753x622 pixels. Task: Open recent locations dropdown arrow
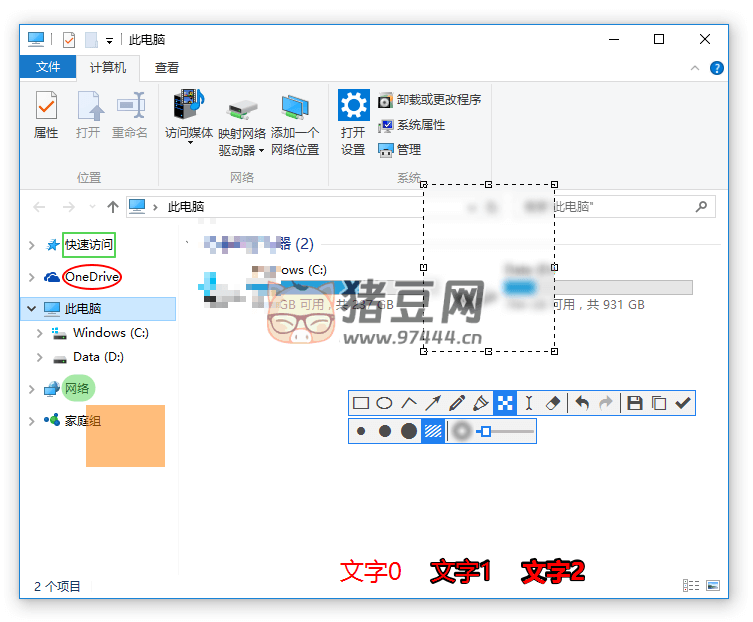point(92,207)
